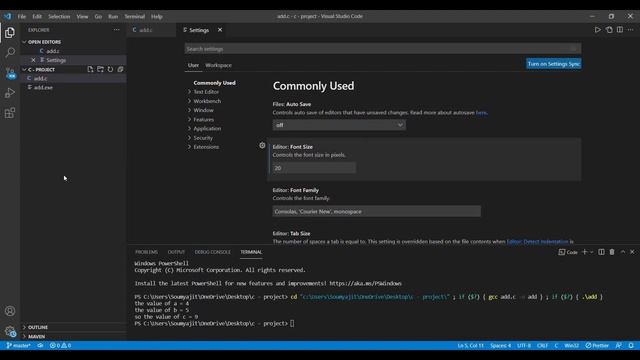
Task: Close the terminal panel
Action: pyautogui.click(x=632, y=252)
